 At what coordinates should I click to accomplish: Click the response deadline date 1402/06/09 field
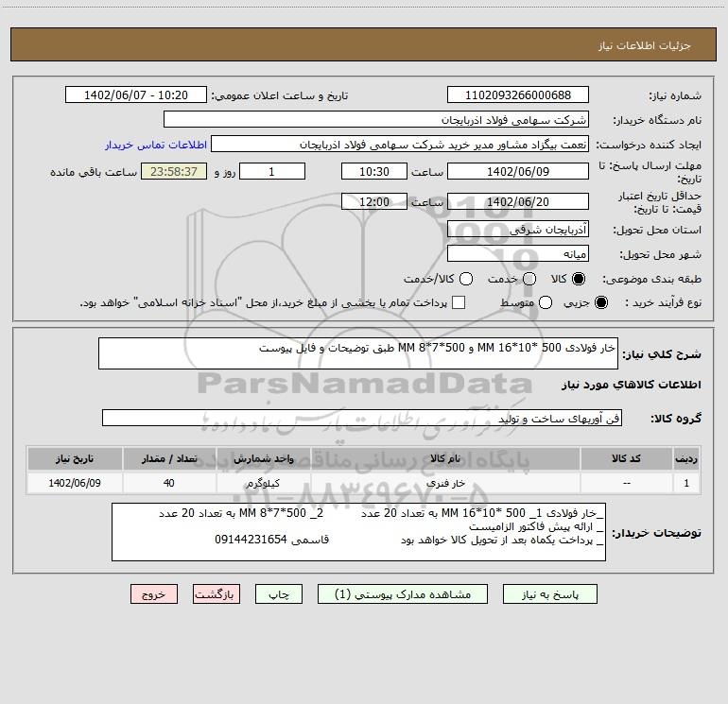tap(518, 171)
